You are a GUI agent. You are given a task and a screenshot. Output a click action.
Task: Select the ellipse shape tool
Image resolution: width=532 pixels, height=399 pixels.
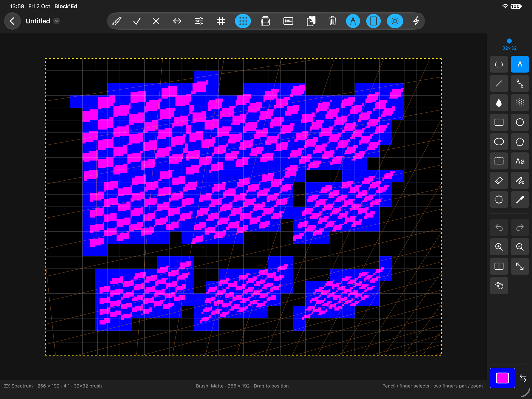499,142
